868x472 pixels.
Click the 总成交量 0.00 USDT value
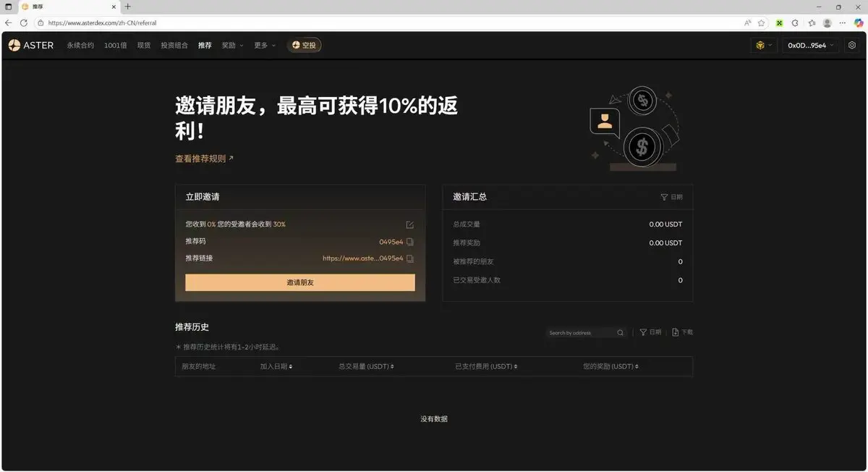pyautogui.click(x=665, y=224)
